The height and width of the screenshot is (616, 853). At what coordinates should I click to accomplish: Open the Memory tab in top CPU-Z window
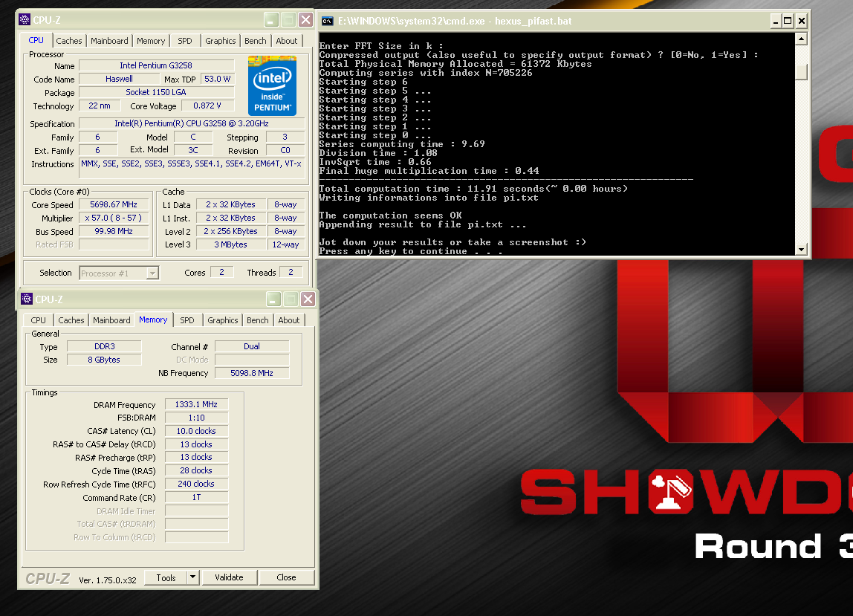151,41
